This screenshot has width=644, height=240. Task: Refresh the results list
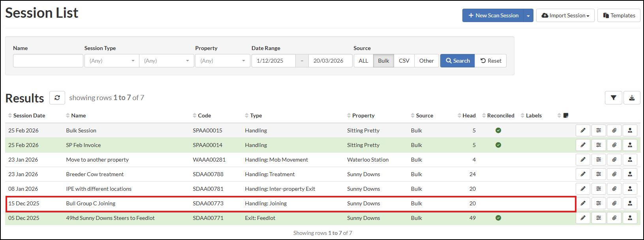57,98
